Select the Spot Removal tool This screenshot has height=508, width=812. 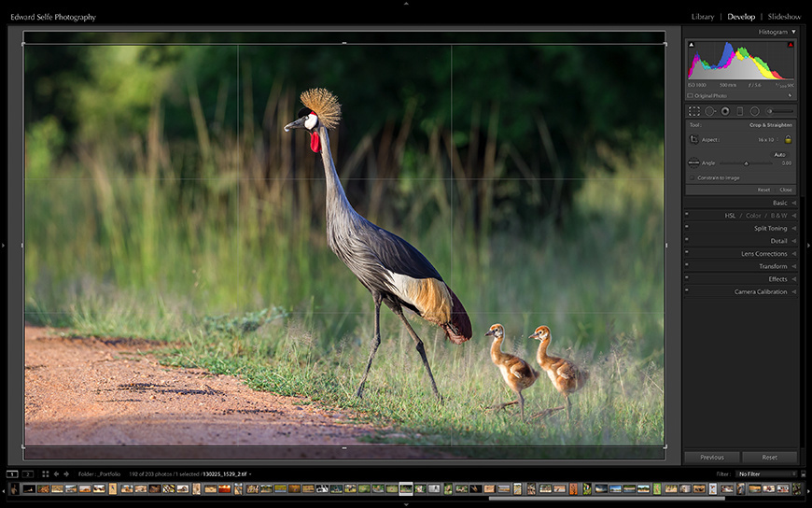[710, 111]
